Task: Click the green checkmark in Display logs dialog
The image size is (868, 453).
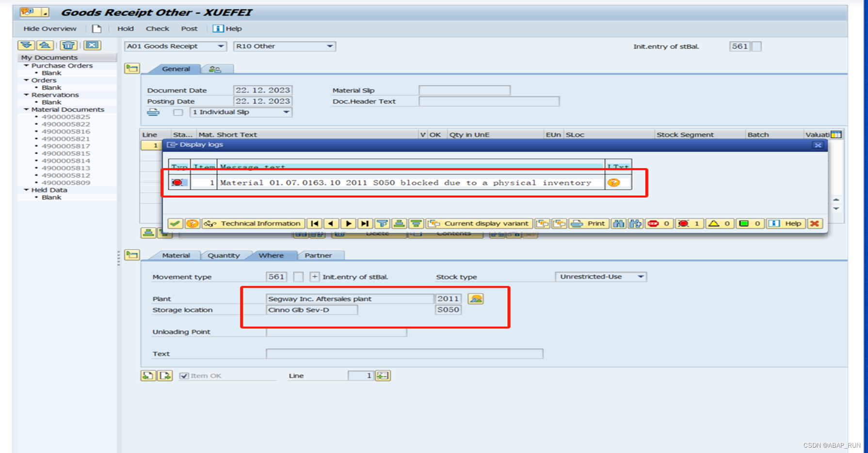Action: click(175, 223)
